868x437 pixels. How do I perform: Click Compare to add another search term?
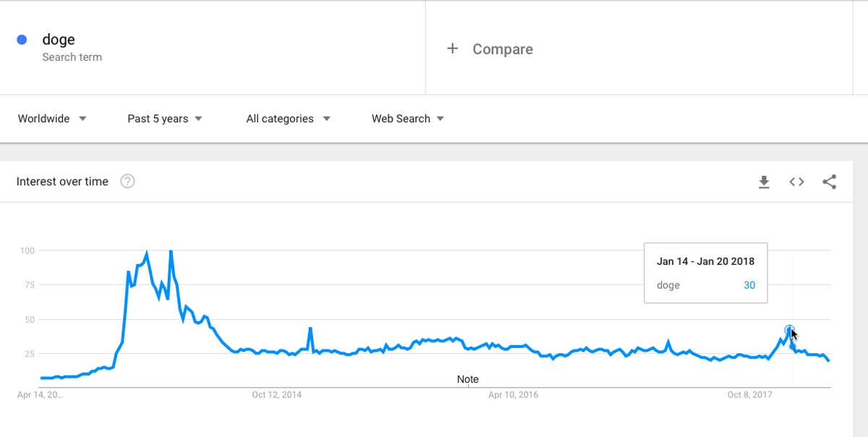502,48
